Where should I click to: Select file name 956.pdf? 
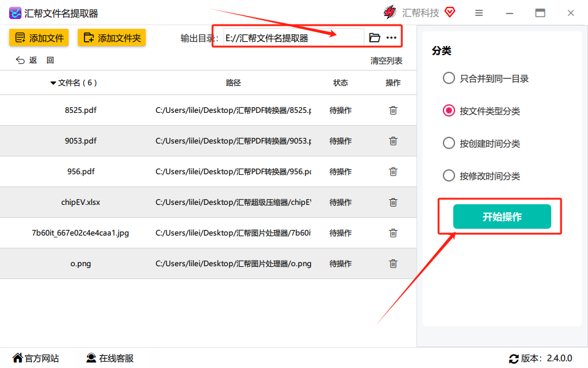click(81, 172)
